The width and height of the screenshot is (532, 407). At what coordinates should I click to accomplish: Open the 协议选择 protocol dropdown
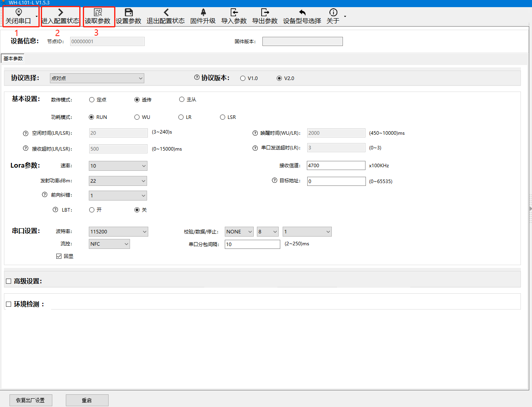pyautogui.click(x=97, y=78)
